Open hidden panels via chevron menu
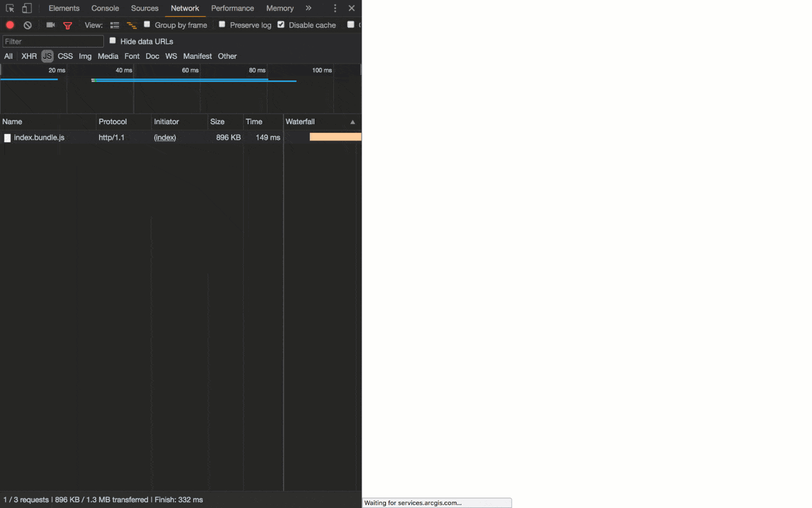Image resolution: width=812 pixels, height=508 pixels. pyautogui.click(x=308, y=8)
